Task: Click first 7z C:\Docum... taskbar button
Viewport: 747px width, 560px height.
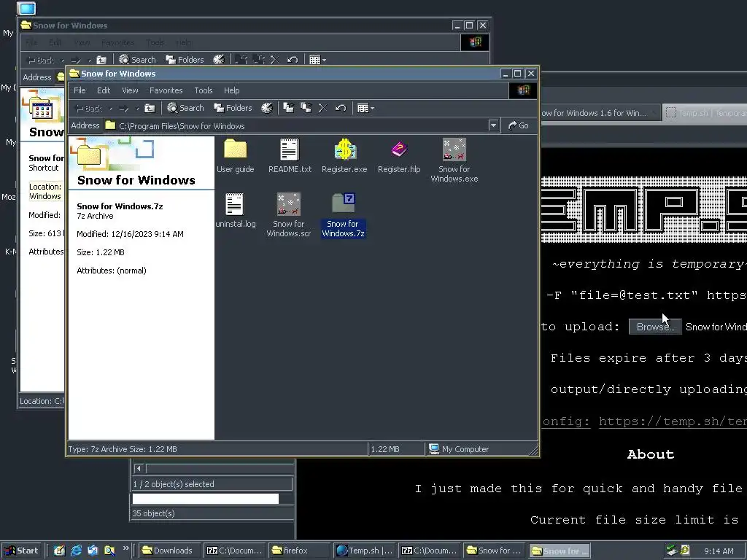Action: 234,551
